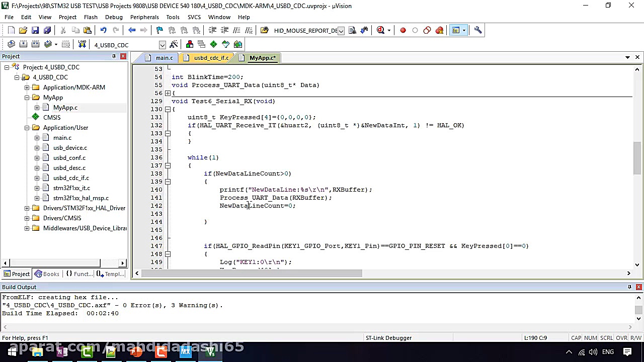Viewport: 644px width, 362px height.
Task: Click the editor vertical scrollbar thumb
Action: pos(637,158)
